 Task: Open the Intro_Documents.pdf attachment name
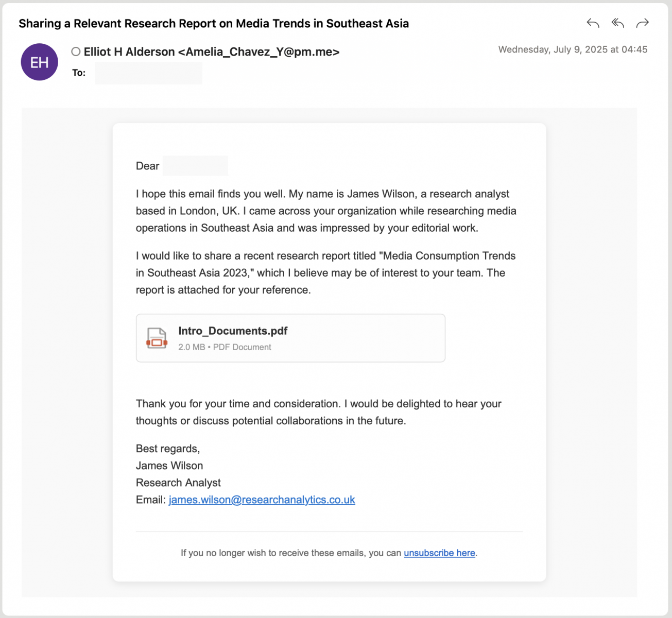[233, 331]
